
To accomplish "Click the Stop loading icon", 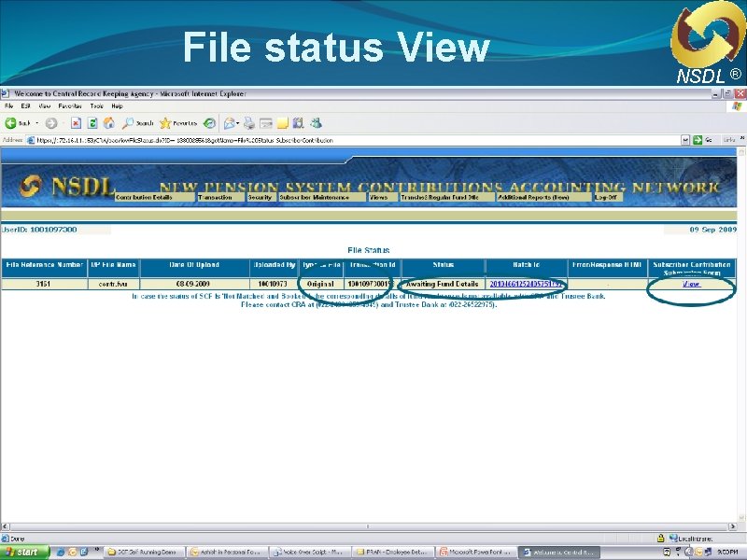I will (76, 123).
